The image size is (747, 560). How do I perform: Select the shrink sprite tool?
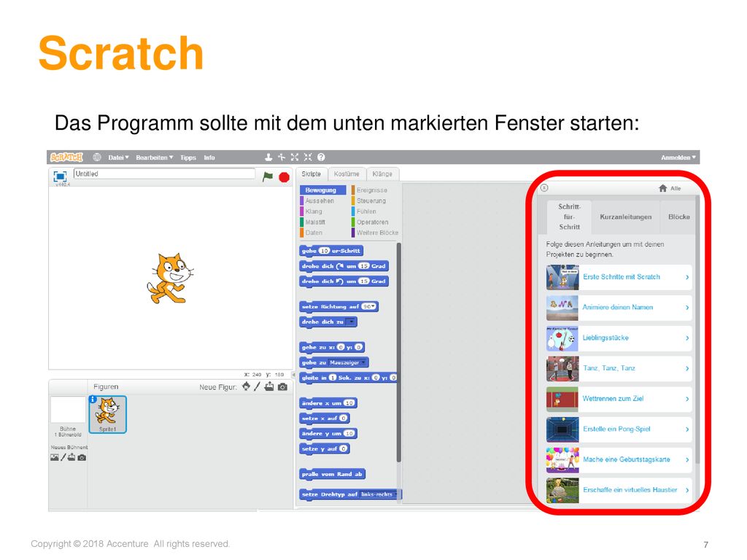pyautogui.click(x=308, y=157)
